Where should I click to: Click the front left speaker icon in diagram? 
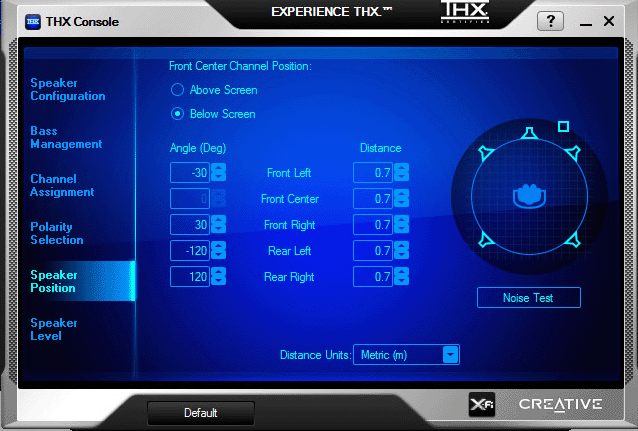click(485, 153)
